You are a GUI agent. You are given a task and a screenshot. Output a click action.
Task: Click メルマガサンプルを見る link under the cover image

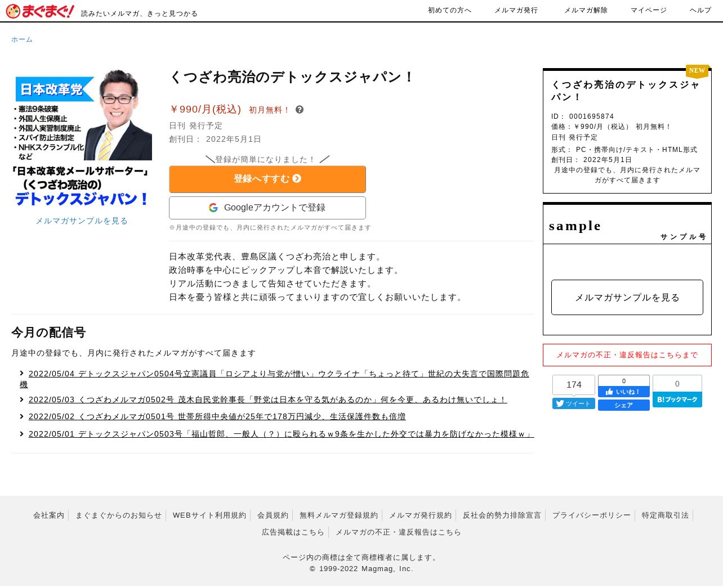(x=82, y=221)
